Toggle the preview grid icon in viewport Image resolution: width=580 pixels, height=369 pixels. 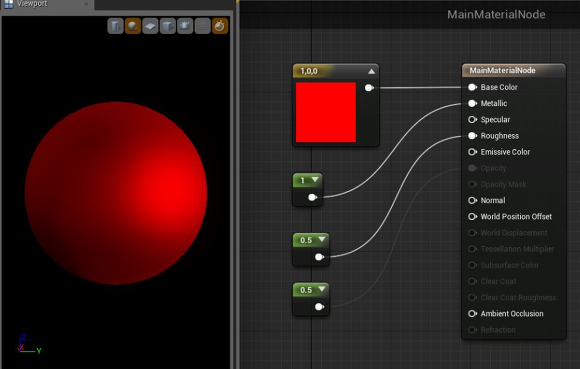(x=202, y=26)
